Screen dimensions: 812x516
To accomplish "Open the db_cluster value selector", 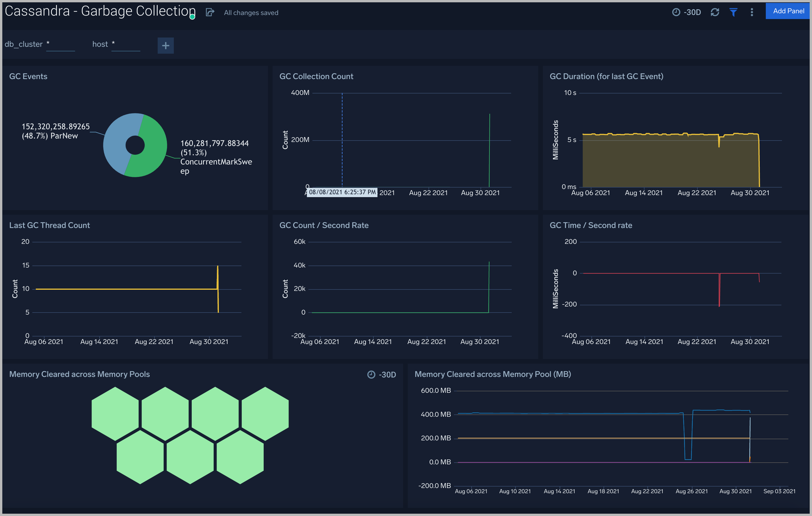I will click(x=61, y=44).
